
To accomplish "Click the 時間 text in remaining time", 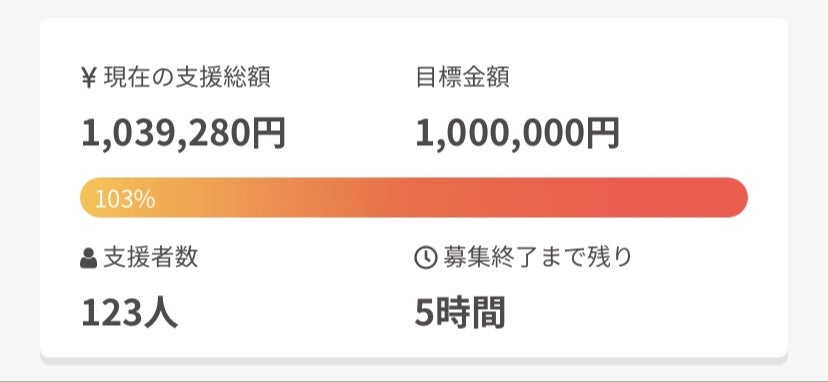I will (470, 313).
